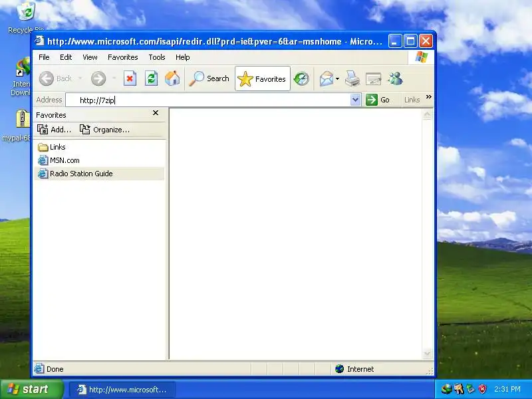Open the MSN.com favorite
Screen dimensions: 532x399
pyautogui.click(x=59, y=160)
